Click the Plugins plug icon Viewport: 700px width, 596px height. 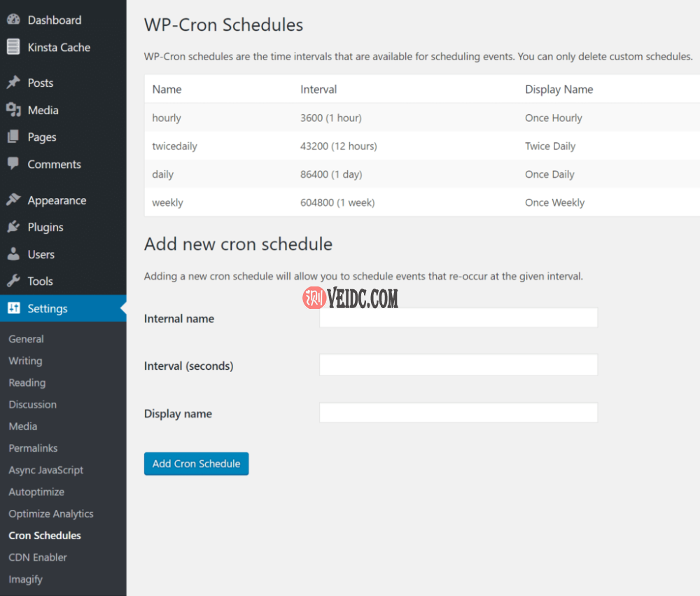pos(13,227)
